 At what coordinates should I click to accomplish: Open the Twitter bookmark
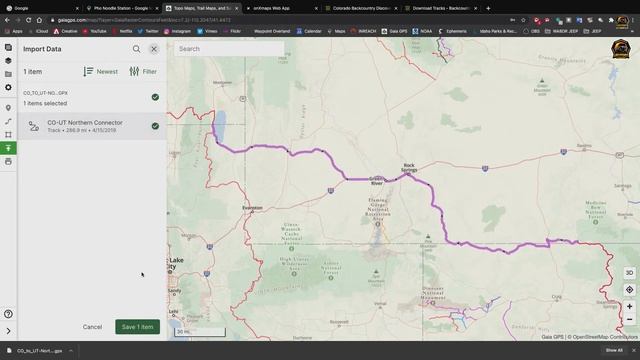coord(148,31)
